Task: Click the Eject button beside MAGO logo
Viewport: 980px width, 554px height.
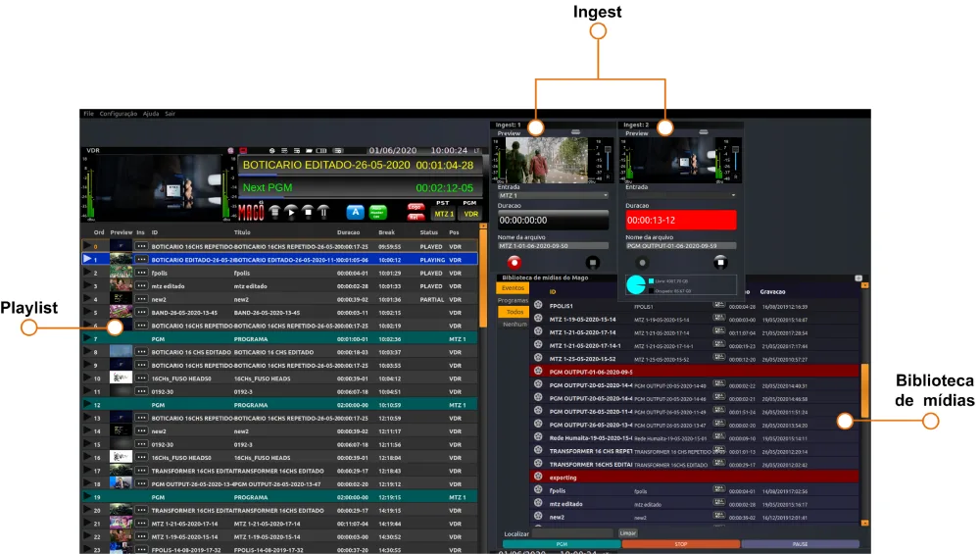Action: pos(275,213)
